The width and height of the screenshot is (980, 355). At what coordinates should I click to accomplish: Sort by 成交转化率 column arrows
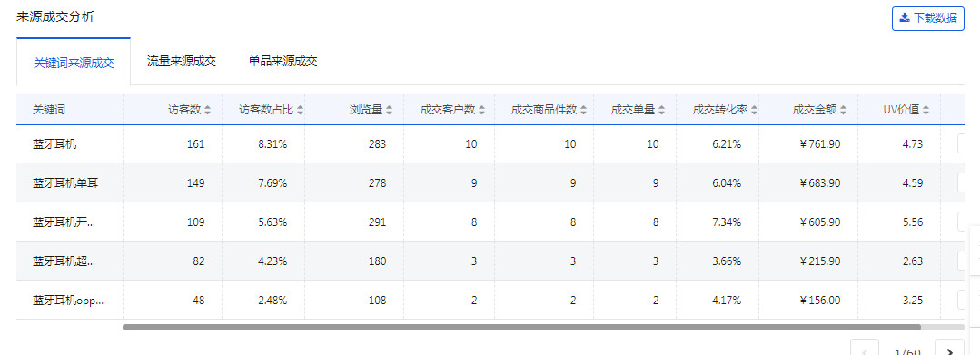tap(755, 110)
